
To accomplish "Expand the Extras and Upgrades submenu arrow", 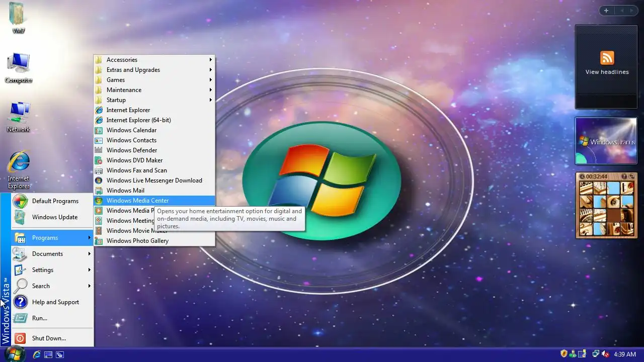I will tap(211, 70).
